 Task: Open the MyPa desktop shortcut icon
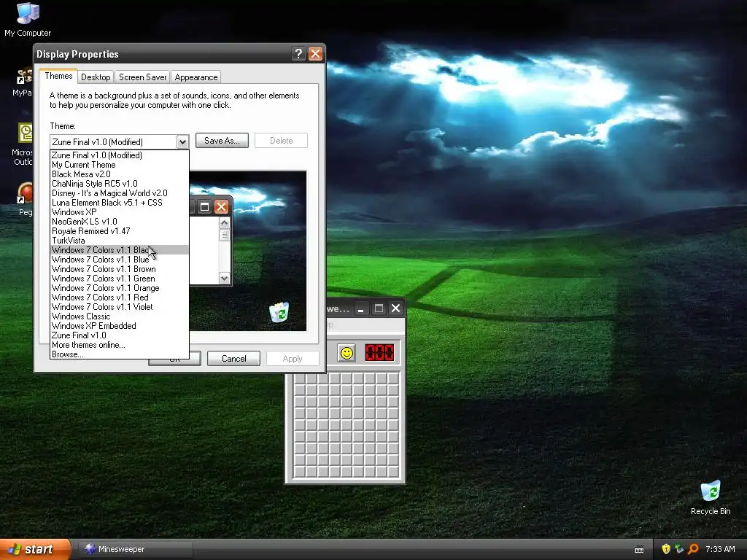24,82
